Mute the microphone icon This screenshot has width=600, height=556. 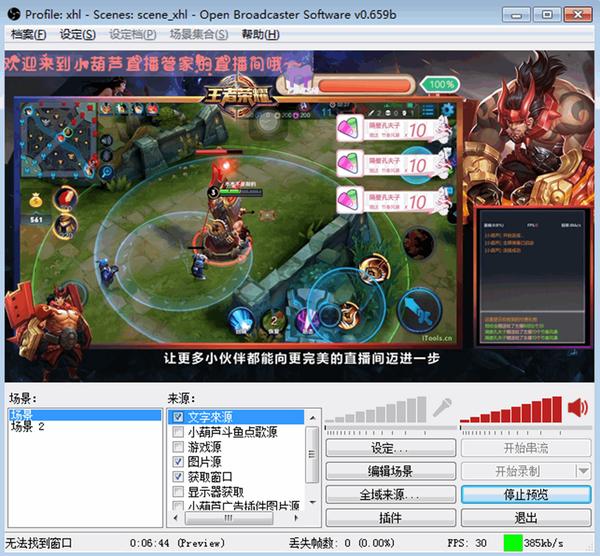(x=442, y=408)
